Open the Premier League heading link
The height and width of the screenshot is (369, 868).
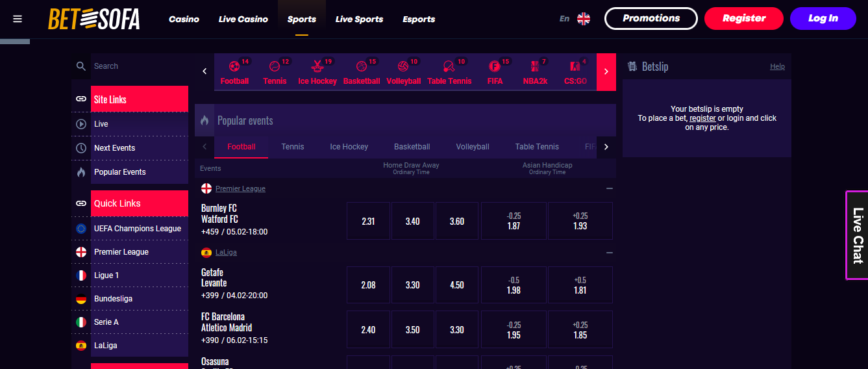pyautogui.click(x=240, y=188)
